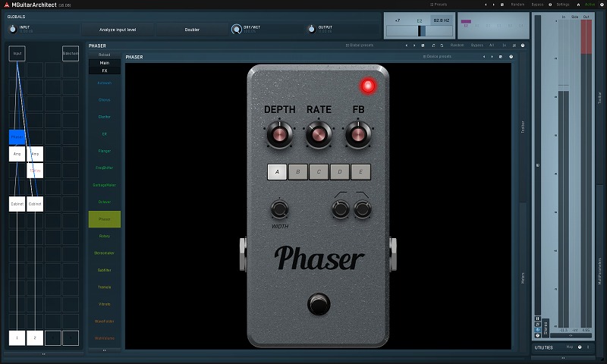Click the Analyze input level button

click(x=118, y=30)
